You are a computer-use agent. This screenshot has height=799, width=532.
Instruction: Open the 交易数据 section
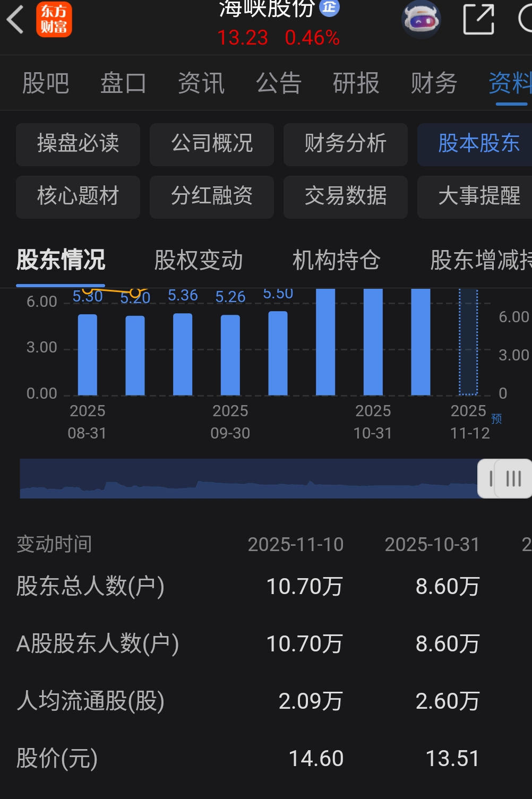coord(346,197)
